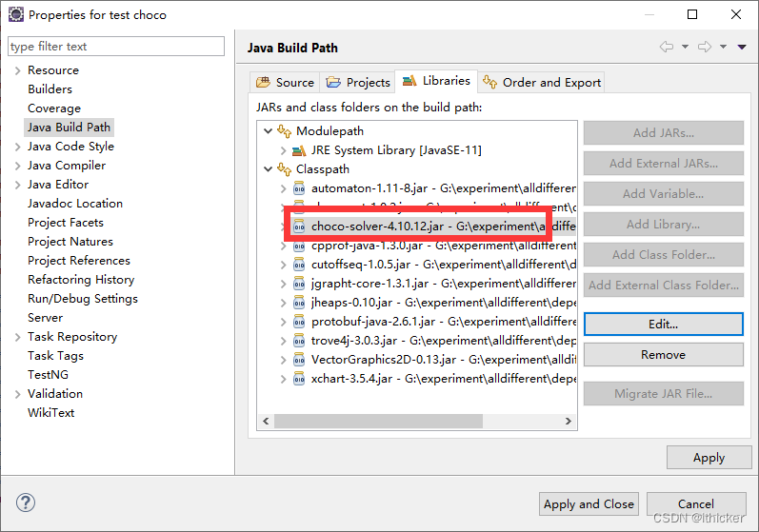The width and height of the screenshot is (759, 532).
Task: Expand the Task Repository category
Action: (x=17, y=337)
